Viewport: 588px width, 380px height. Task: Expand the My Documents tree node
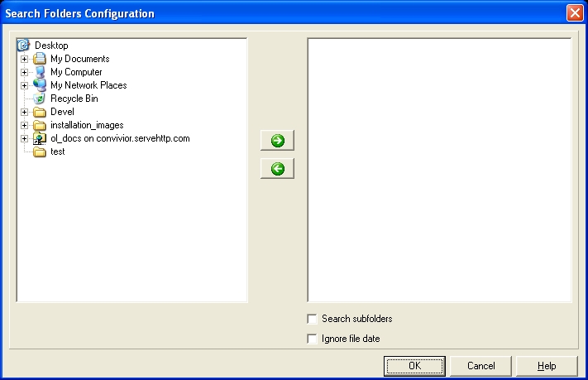point(24,59)
